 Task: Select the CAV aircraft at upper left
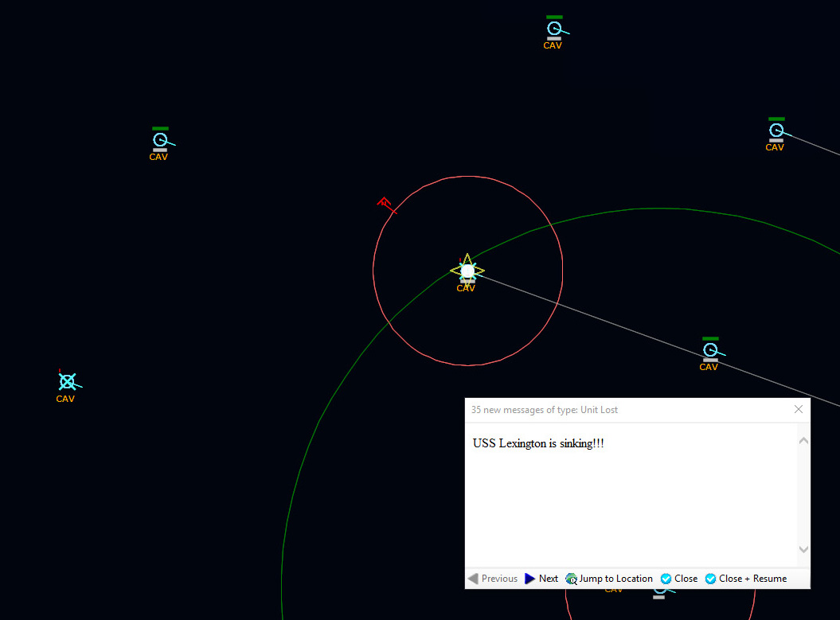click(x=161, y=140)
